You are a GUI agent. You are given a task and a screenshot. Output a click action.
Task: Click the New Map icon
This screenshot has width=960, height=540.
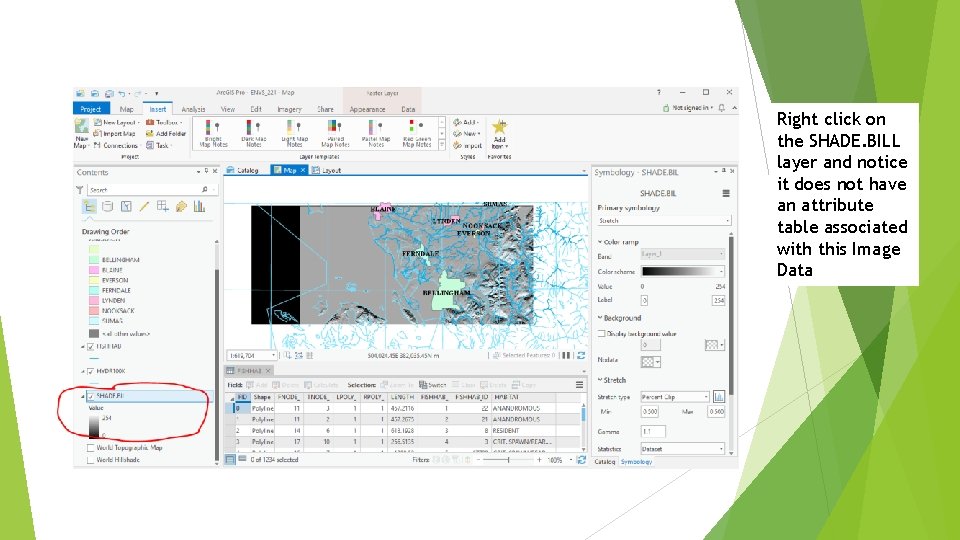(x=81, y=127)
